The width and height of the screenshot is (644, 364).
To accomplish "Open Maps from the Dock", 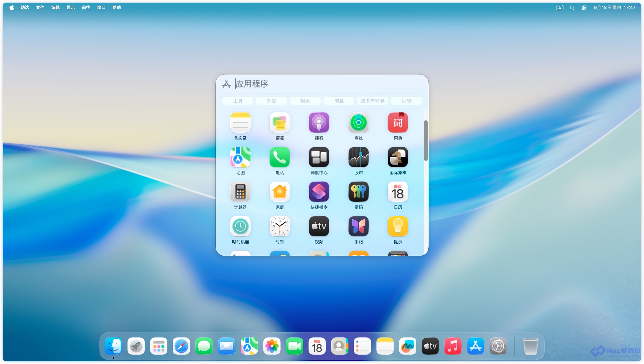I will (x=249, y=346).
